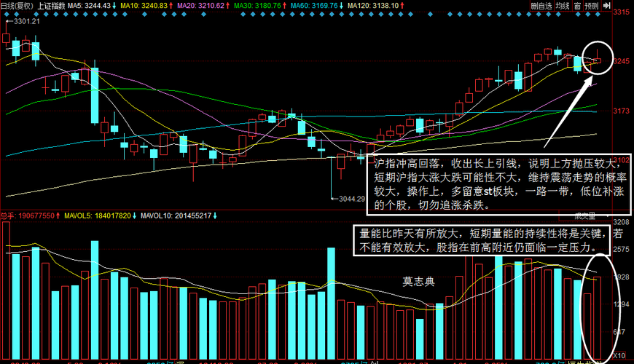Open the 预测 forecast button
Screen dimensions: 634x364
592,6
